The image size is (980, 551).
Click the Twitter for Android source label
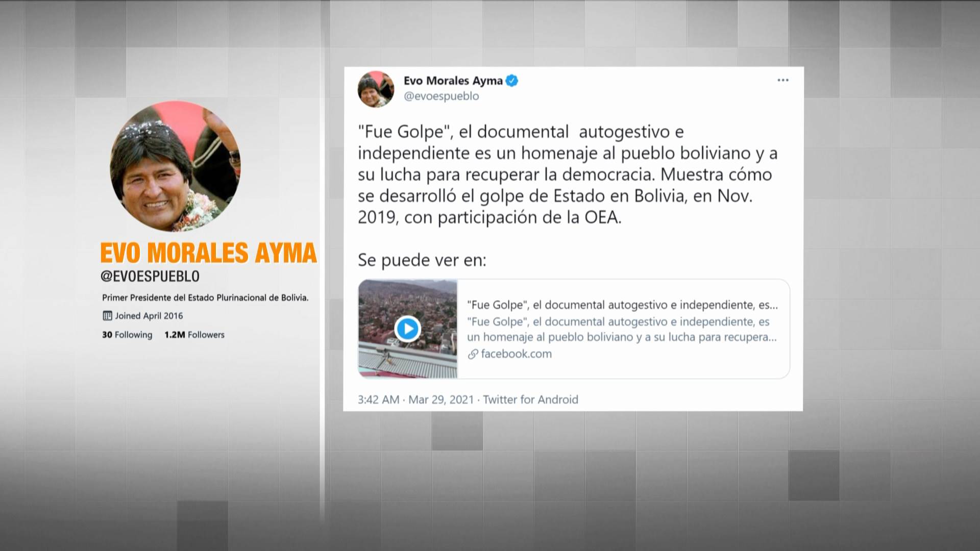pyautogui.click(x=530, y=399)
